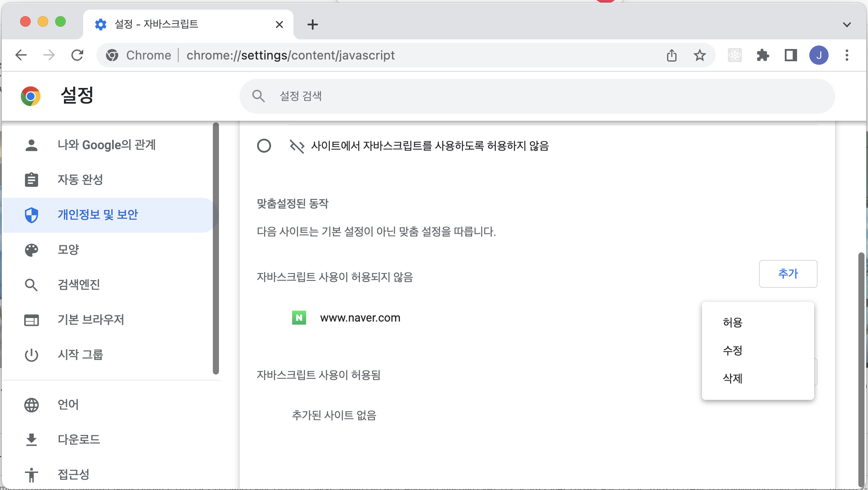The image size is (868, 490).
Task: Choose 삭제 in the context menu
Action: coord(733,378)
